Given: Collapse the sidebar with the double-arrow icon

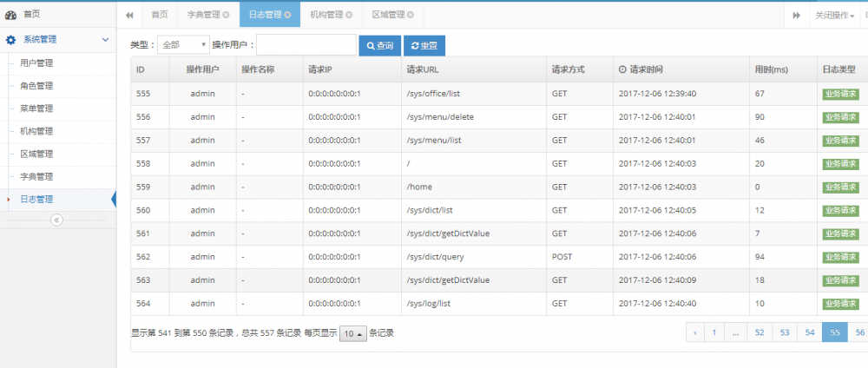Looking at the screenshot, I should tap(56, 220).
